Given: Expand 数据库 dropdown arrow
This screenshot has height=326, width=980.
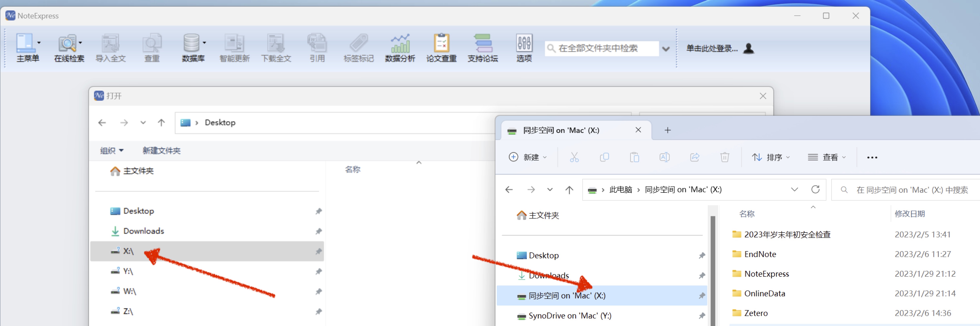Looking at the screenshot, I should [x=204, y=43].
